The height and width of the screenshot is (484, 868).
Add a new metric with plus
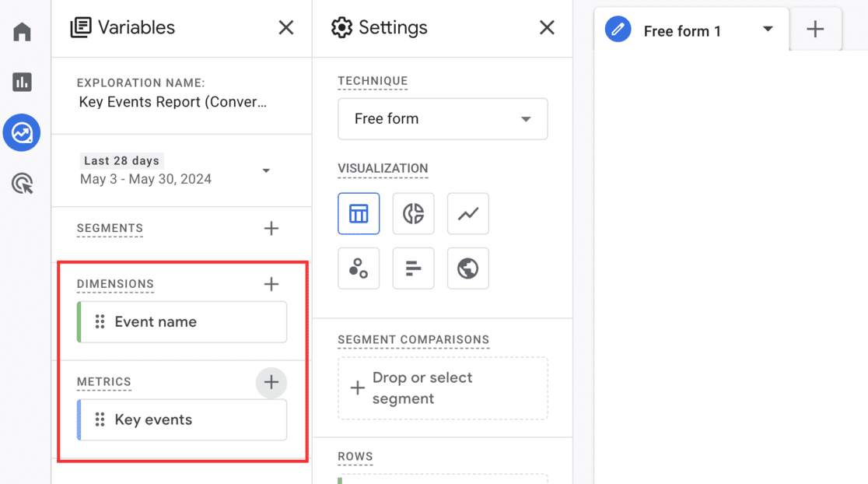coord(271,382)
